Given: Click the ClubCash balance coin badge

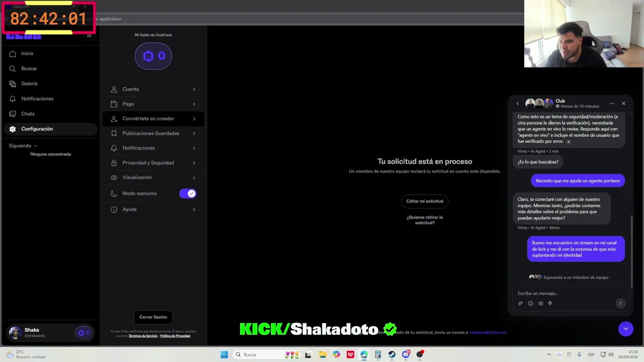Looking at the screenshot, I should pyautogui.click(x=153, y=56).
